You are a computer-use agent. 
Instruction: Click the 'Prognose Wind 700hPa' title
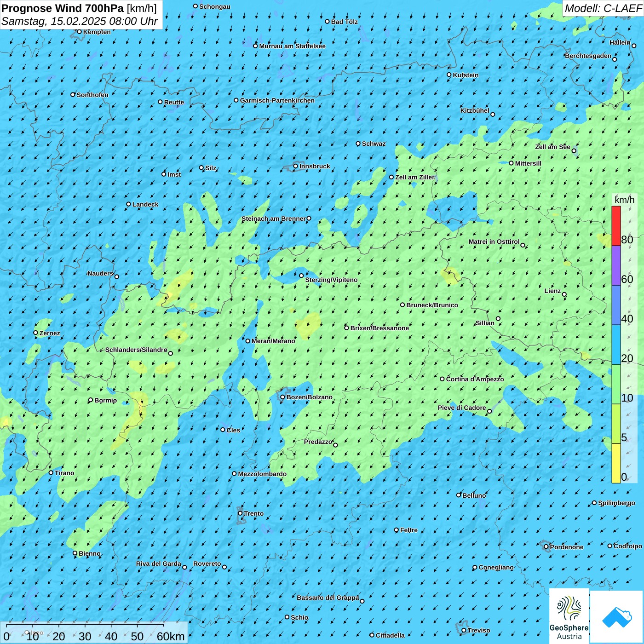63,8
